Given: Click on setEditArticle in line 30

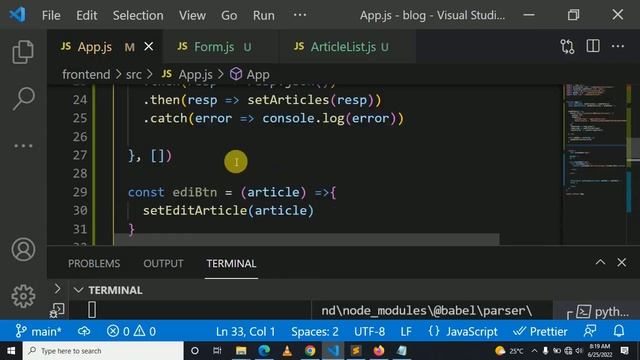Looking at the screenshot, I should coord(195,211).
